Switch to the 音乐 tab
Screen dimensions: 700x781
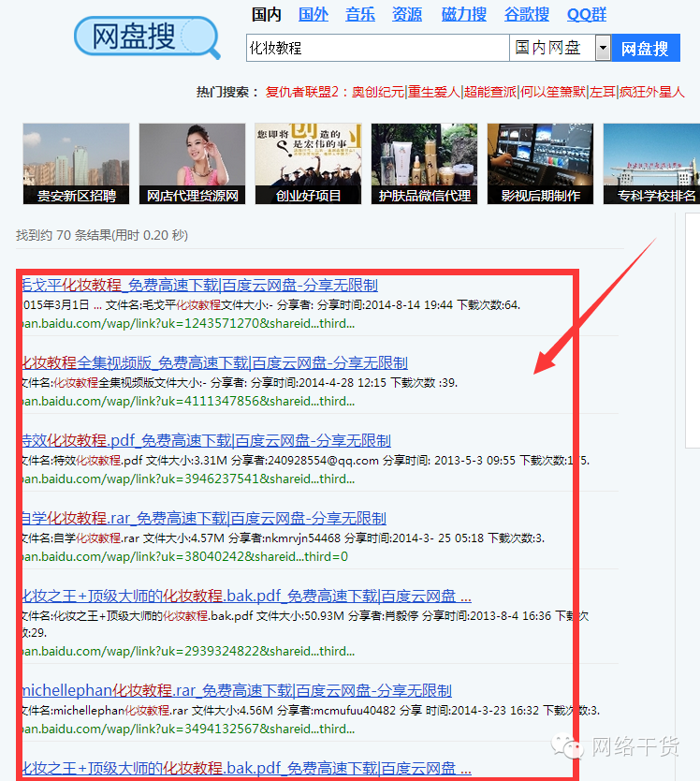coord(360,14)
